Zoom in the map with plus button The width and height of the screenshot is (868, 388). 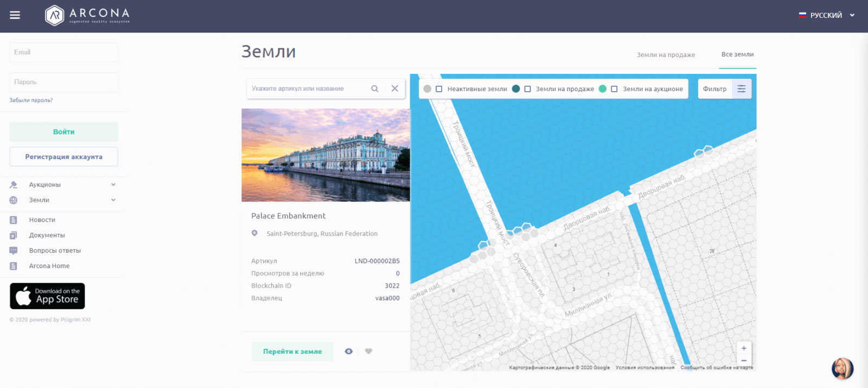[744, 348]
